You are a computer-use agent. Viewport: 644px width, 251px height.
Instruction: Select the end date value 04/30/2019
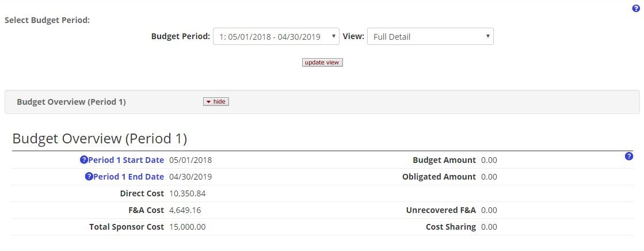[x=190, y=177]
